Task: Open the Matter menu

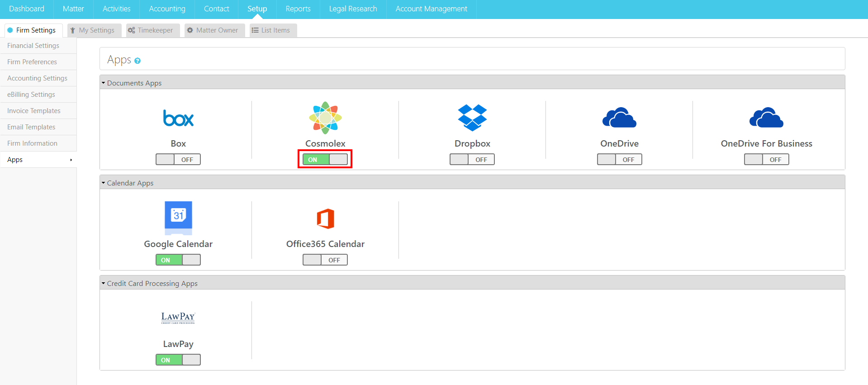Action: click(x=73, y=9)
